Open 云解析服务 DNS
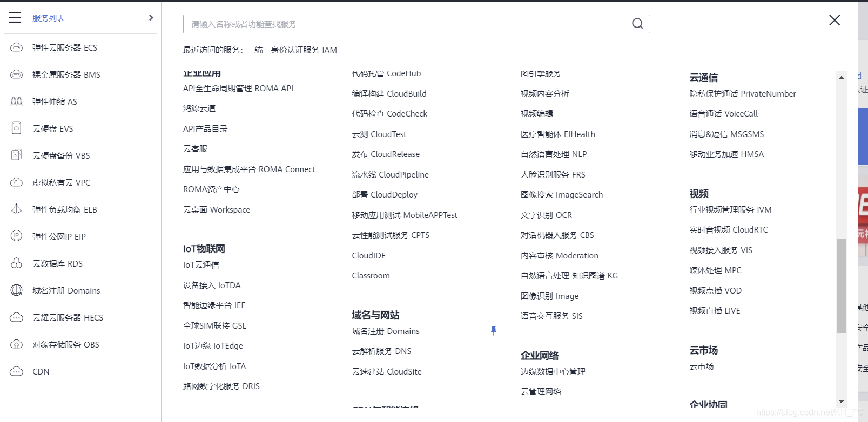 click(381, 351)
